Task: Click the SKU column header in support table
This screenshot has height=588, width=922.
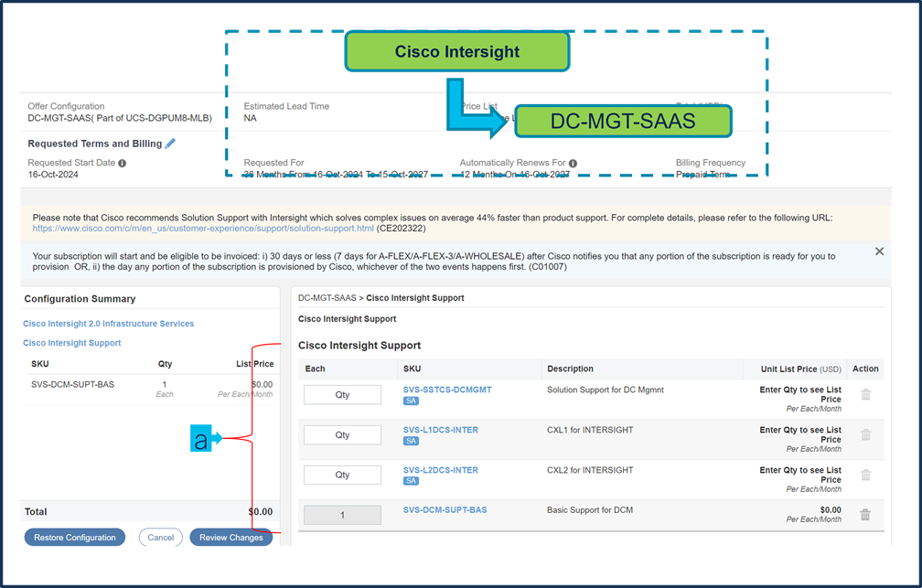Action: (x=412, y=369)
